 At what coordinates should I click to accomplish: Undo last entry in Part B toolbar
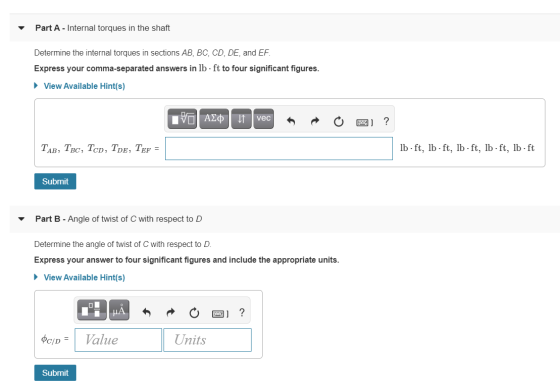pos(146,313)
